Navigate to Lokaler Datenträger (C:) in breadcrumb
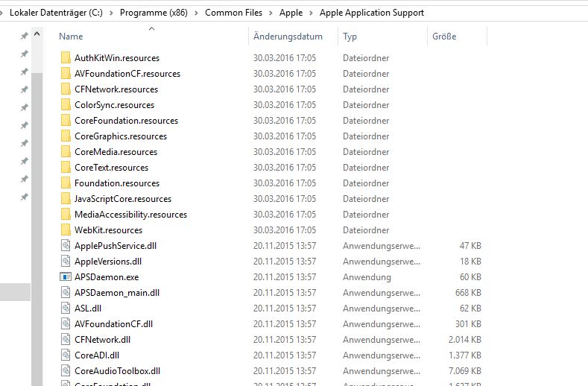Screen dimensions: 588x386 pos(56,13)
